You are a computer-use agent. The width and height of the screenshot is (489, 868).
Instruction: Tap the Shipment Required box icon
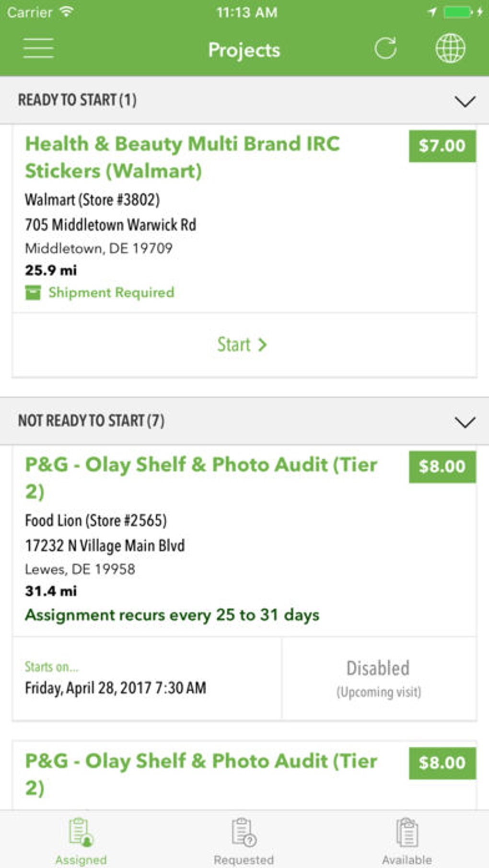pyautogui.click(x=33, y=292)
